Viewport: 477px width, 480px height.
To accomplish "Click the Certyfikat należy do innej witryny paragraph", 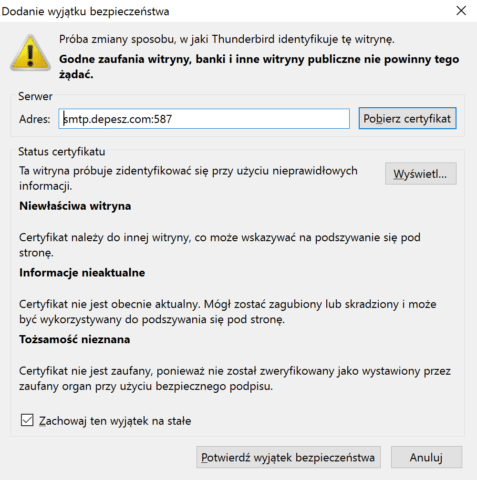I will coord(220,245).
